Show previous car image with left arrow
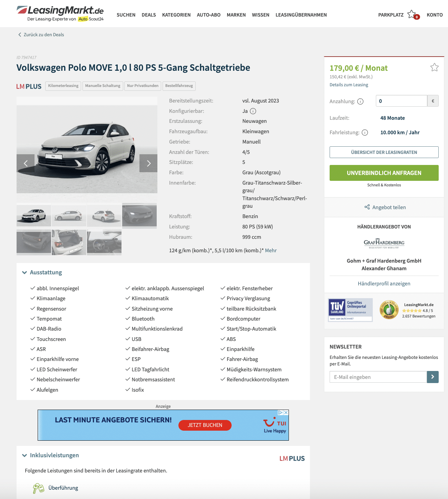Screen dimensions: 448x499 pos(26,163)
